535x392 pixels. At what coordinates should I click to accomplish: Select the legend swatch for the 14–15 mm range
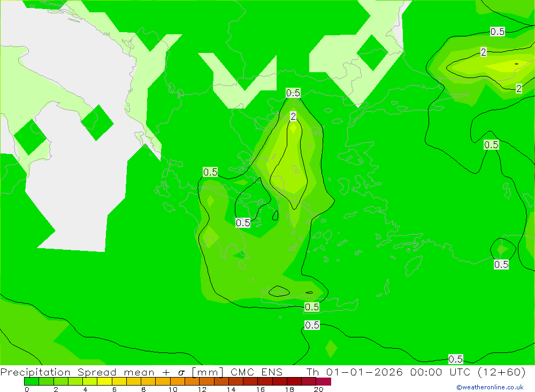point(236,381)
